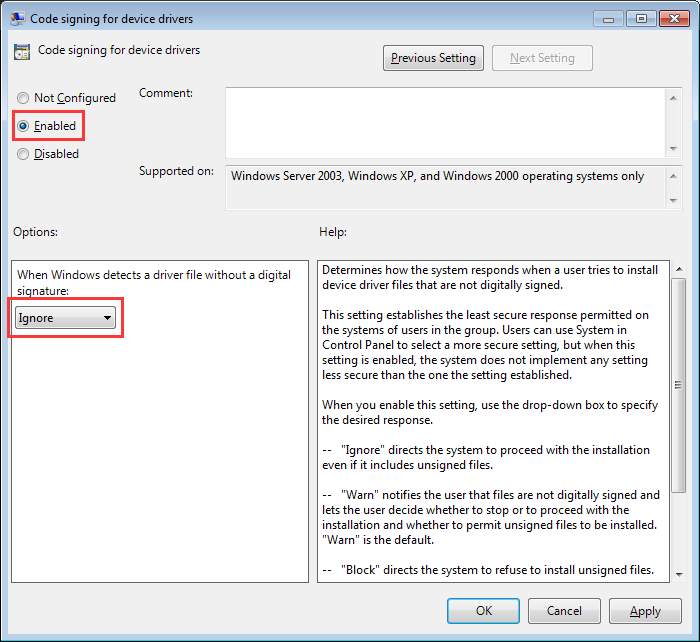Apply the policy changes
Screen dimensions: 700x642
(x=645, y=611)
